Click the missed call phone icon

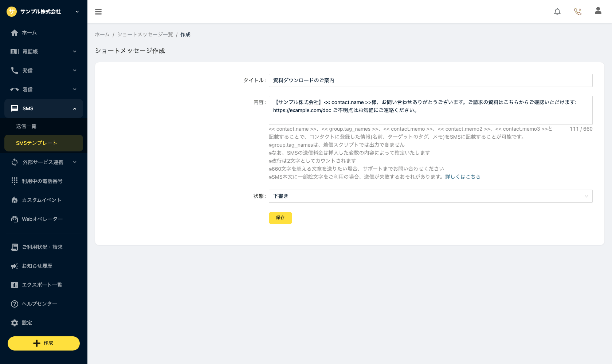(x=578, y=12)
